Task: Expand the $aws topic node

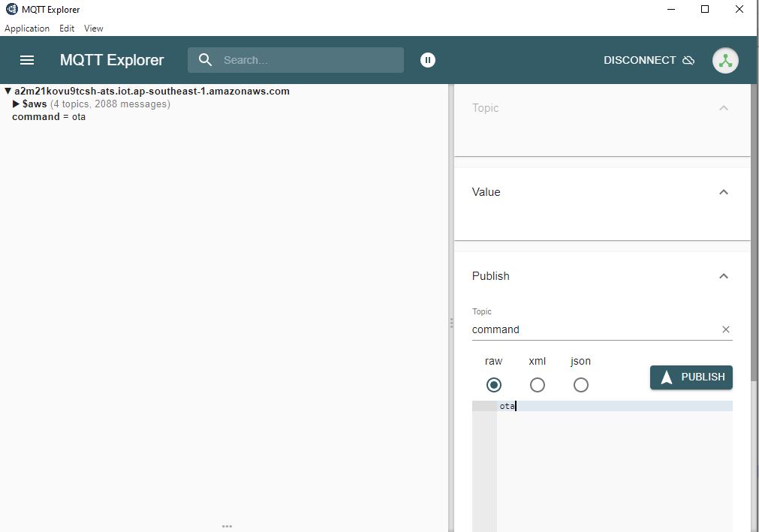Action: (x=16, y=104)
